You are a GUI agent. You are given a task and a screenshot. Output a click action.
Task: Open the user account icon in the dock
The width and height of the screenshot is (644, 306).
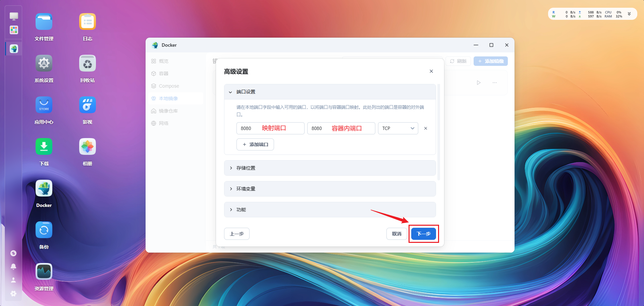[x=13, y=280]
